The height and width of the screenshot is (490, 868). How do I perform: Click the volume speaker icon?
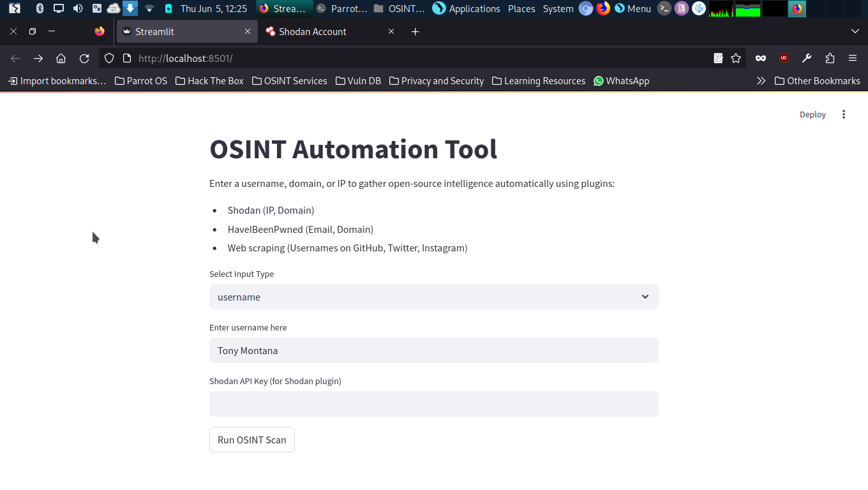(78, 8)
